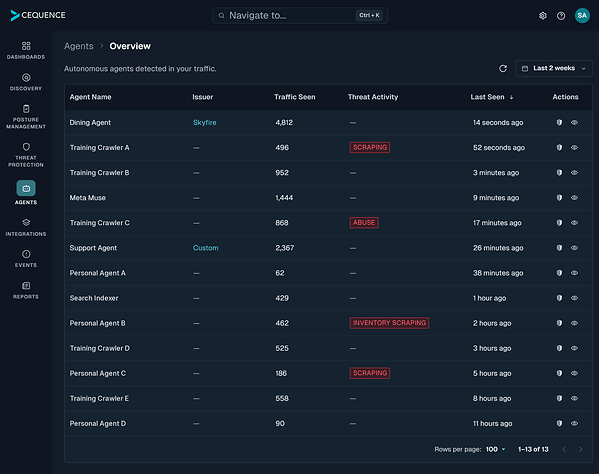Select the Training Crawler E name

[99, 398]
